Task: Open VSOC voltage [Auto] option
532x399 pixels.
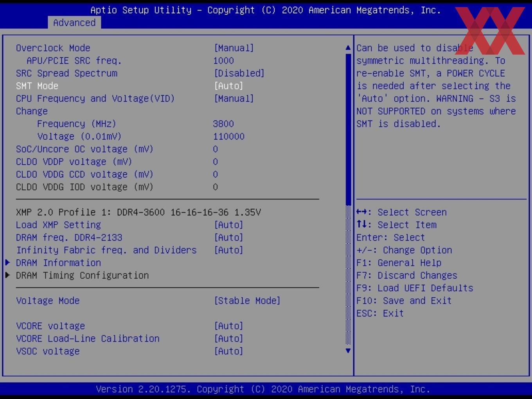Action: pyautogui.click(x=228, y=351)
